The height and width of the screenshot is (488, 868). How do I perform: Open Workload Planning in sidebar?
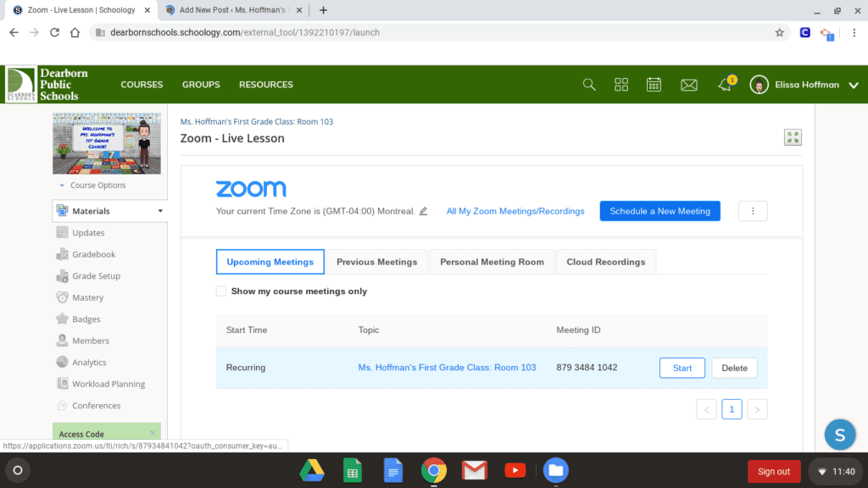(108, 384)
